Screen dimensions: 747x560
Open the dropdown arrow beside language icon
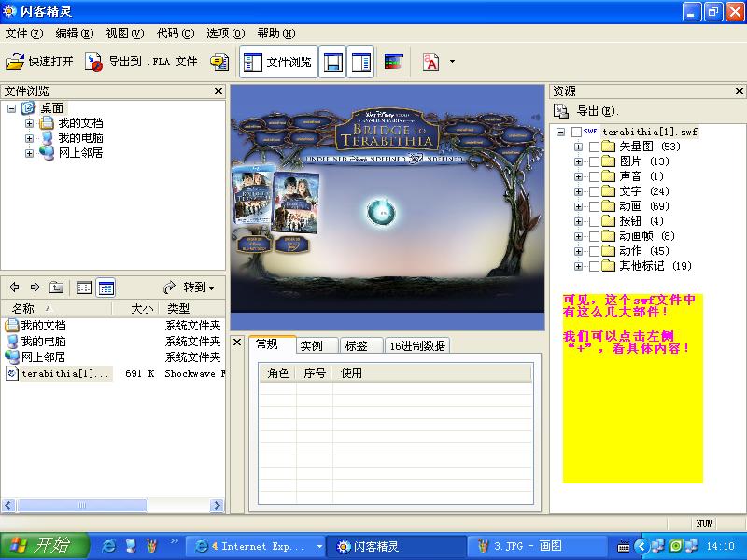[x=452, y=62]
